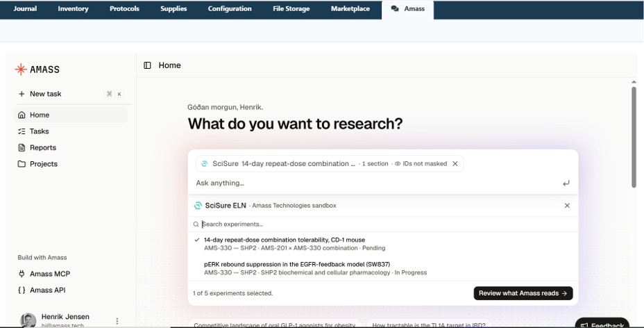
Task: Open the Inventory tab
Action: click(x=73, y=8)
